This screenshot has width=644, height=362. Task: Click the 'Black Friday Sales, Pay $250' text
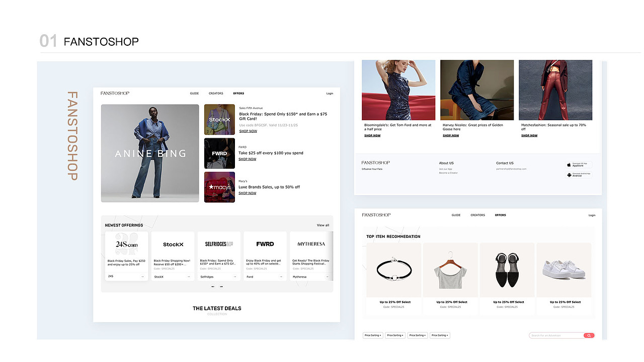(x=126, y=261)
